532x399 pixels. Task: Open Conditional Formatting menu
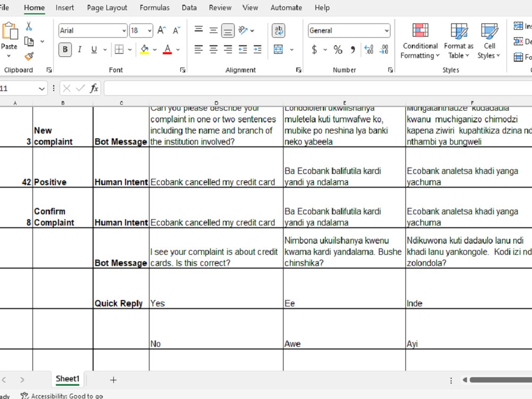[420, 41]
